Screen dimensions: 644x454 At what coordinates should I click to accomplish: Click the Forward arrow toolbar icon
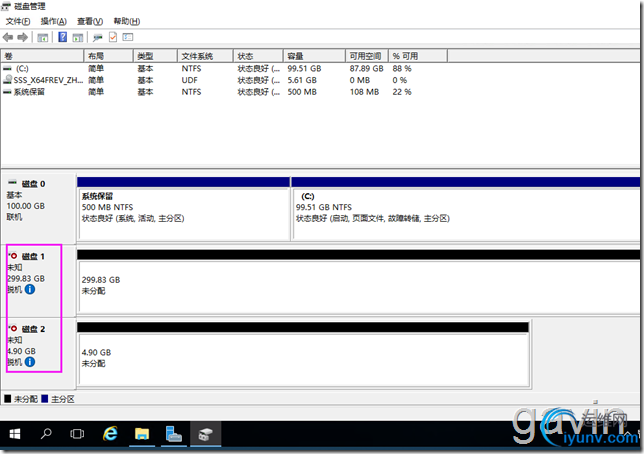pos(23,37)
